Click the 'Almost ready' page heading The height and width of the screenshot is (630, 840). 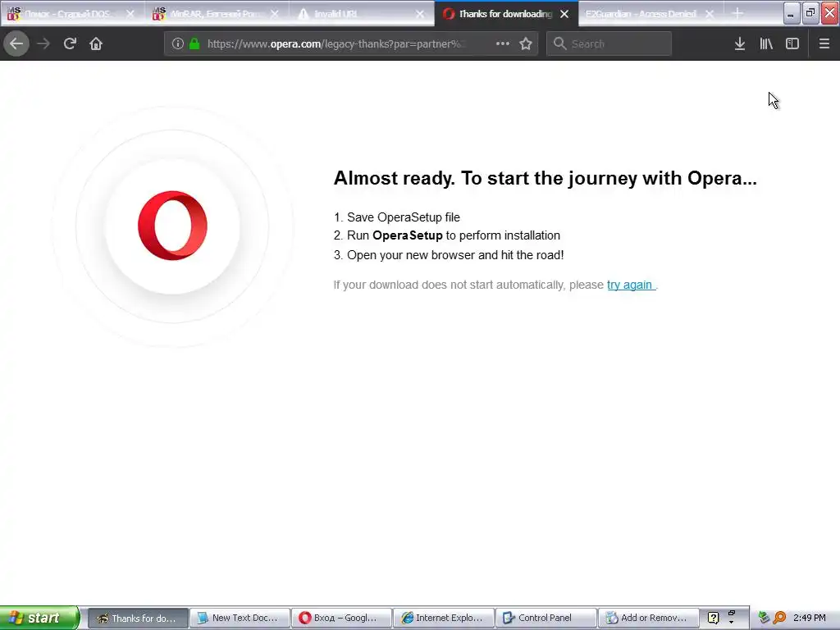pos(546,178)
